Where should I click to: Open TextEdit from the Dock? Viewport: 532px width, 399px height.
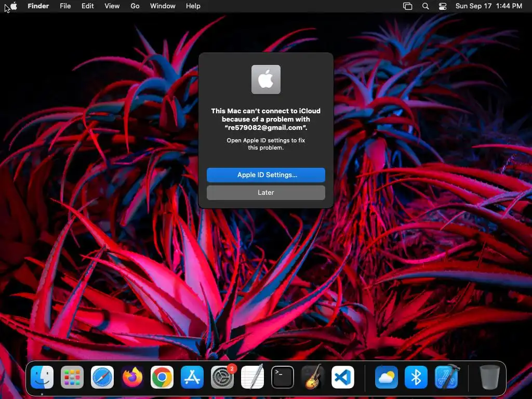(252, 377)
